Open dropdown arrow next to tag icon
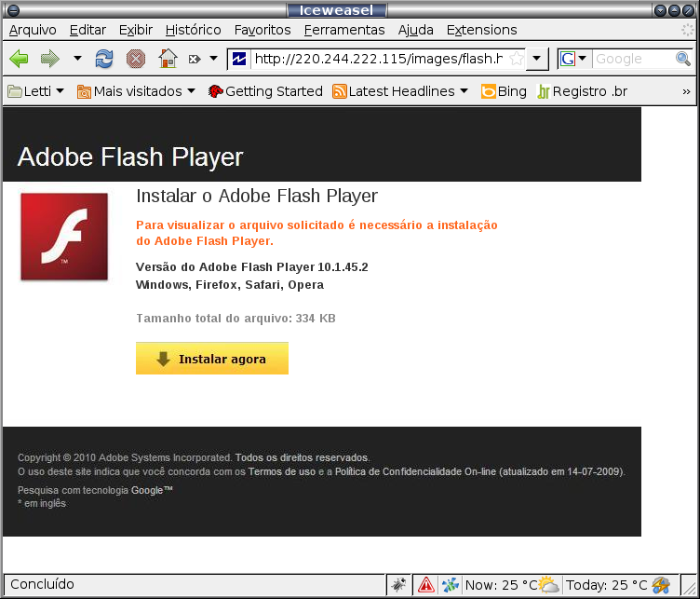The width and height of the screenshot is (700, 599). click(x=214, y=58)
